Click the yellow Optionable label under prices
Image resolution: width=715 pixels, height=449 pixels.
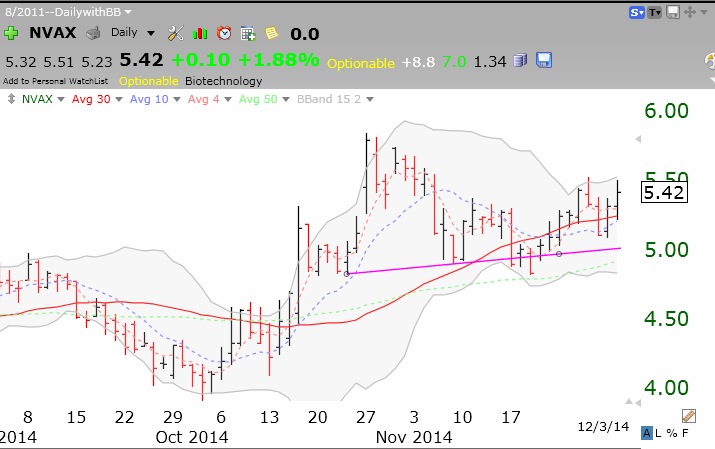(x=148, y=81)
